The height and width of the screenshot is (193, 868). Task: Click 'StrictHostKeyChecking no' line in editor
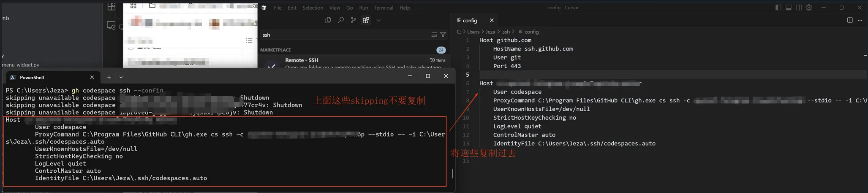pyautogui.click(x=535, y=118)
